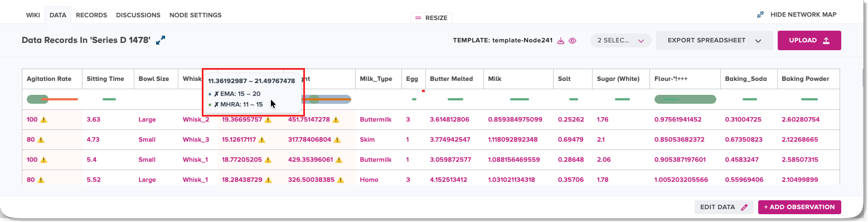Viewport: 868px width, 222px height.
Task: Click baking powder value 2.60280754
Action: [801, 119]
